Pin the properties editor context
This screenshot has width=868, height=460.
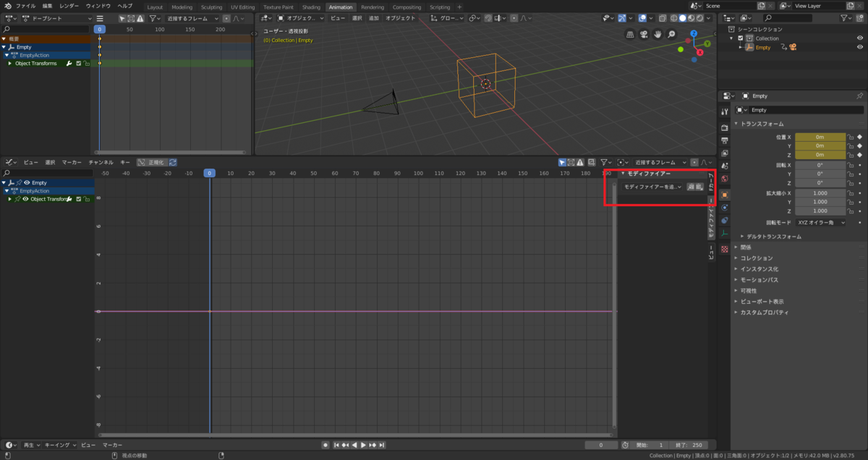click(859, 95)
